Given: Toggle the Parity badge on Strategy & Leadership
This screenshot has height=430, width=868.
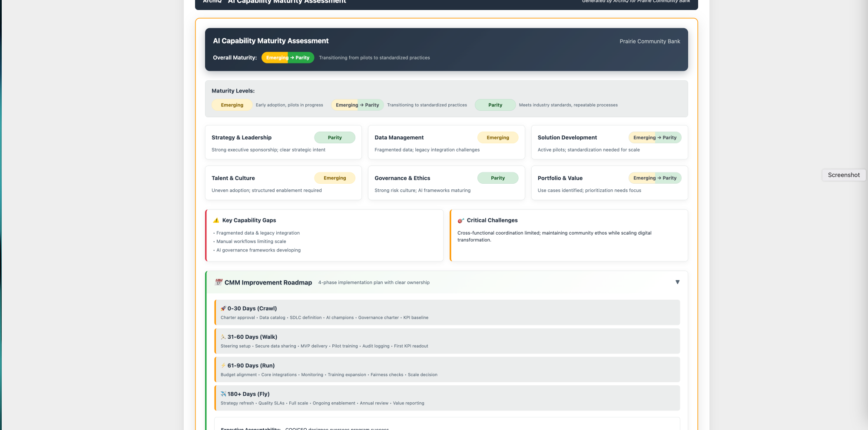Looking at the screenshot, I should coord(335,137).
